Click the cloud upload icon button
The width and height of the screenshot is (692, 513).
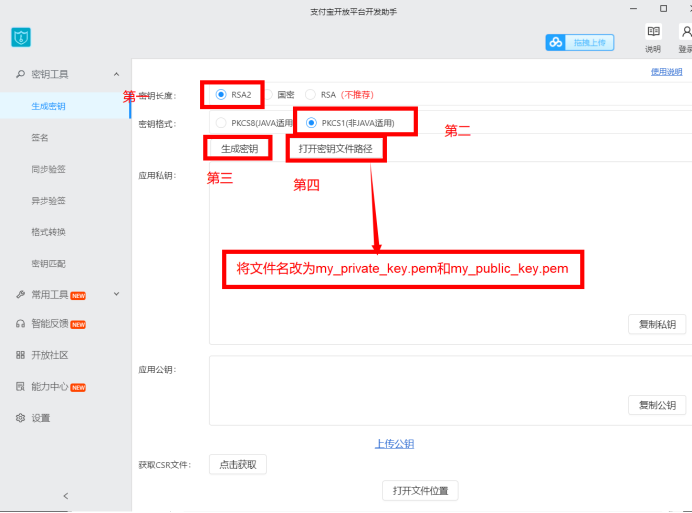pyautogui.click(x=556, y=42)
